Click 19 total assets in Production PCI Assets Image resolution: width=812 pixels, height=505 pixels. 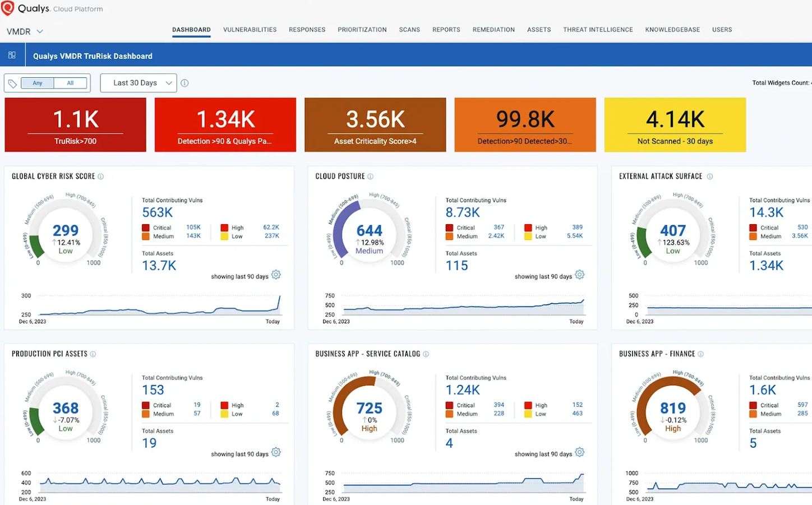149,443
